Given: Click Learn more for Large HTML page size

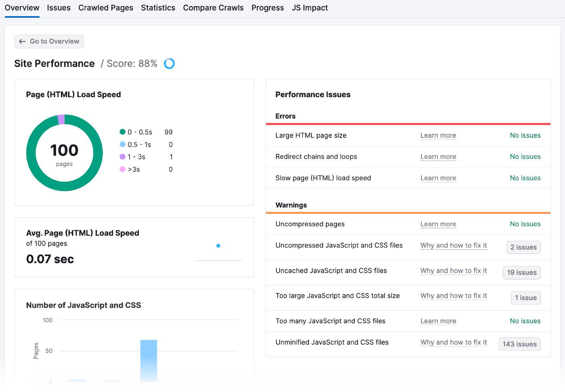Looking at the screenshot, I should tap(438, 136).
